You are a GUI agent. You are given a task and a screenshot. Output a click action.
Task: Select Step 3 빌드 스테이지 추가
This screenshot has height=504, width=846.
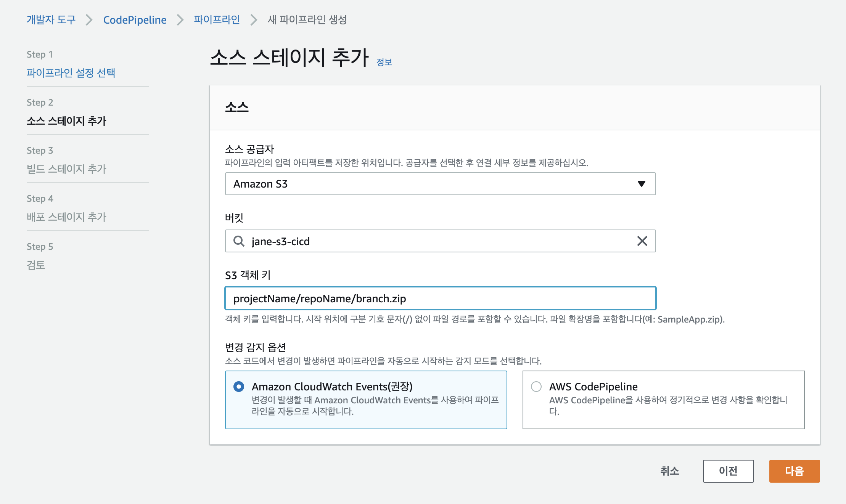[x=66, y=169]
